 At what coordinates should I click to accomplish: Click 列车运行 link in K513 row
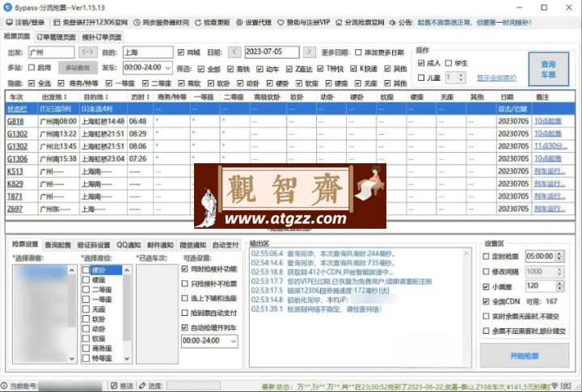pos(550,171)
